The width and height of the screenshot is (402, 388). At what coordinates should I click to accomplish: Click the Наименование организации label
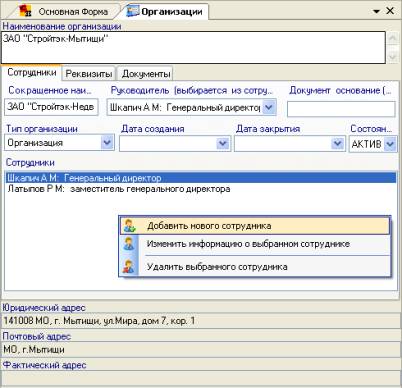pos(62,26)
